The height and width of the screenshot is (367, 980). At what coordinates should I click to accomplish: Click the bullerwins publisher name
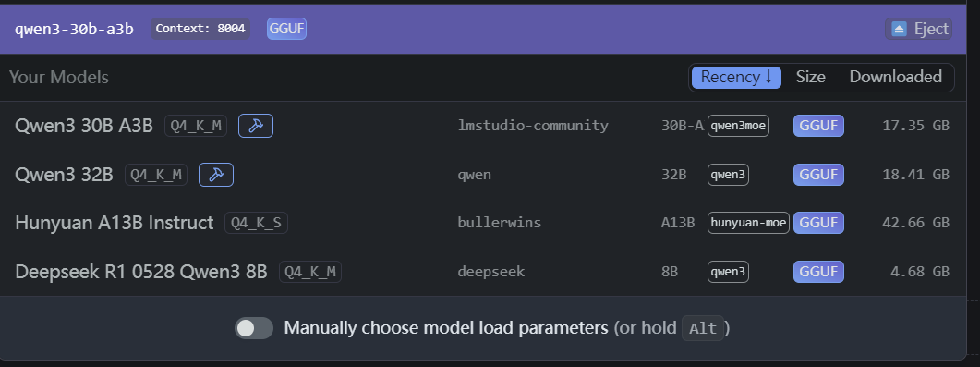pos(500,223)
